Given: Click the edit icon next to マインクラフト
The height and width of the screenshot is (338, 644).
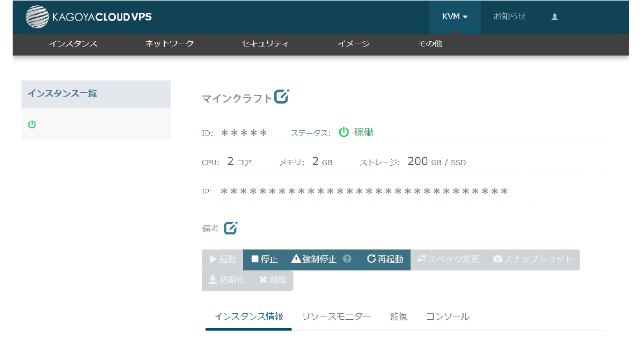Looking at the screenshot, I should point(282,97).
